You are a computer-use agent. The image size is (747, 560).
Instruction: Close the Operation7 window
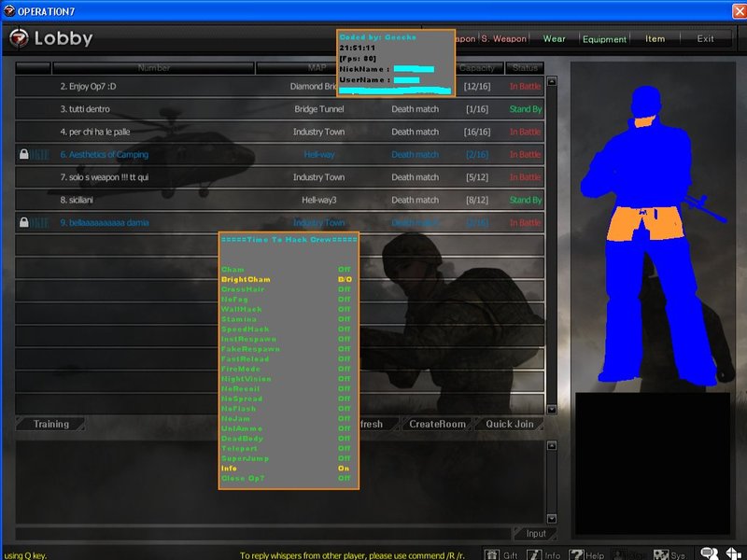tap(740, 11)
